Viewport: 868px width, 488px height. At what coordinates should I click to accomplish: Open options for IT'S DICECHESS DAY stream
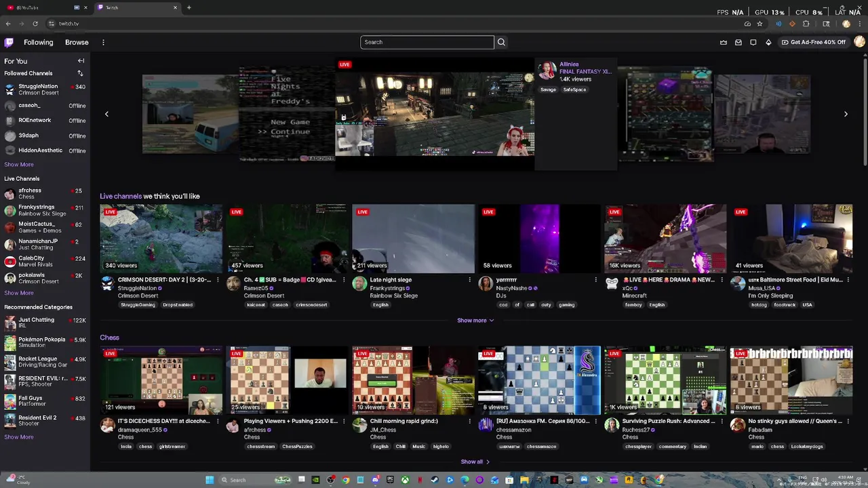218,422
